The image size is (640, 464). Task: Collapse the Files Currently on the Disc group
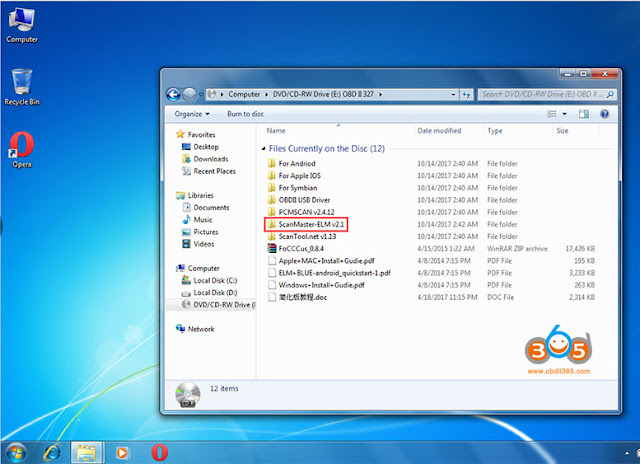point(263,149)
